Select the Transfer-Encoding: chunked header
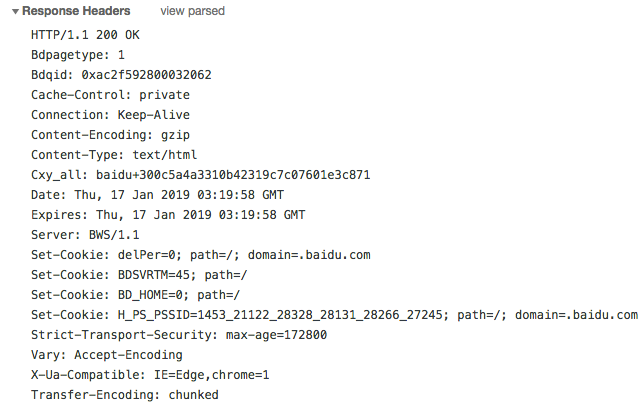The width and height of the screenshot is (642, 406). pos(125,395)
